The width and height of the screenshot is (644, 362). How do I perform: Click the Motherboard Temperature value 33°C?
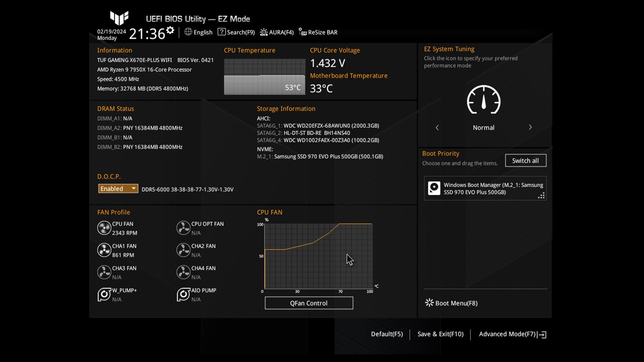click(x=321, y=88)
